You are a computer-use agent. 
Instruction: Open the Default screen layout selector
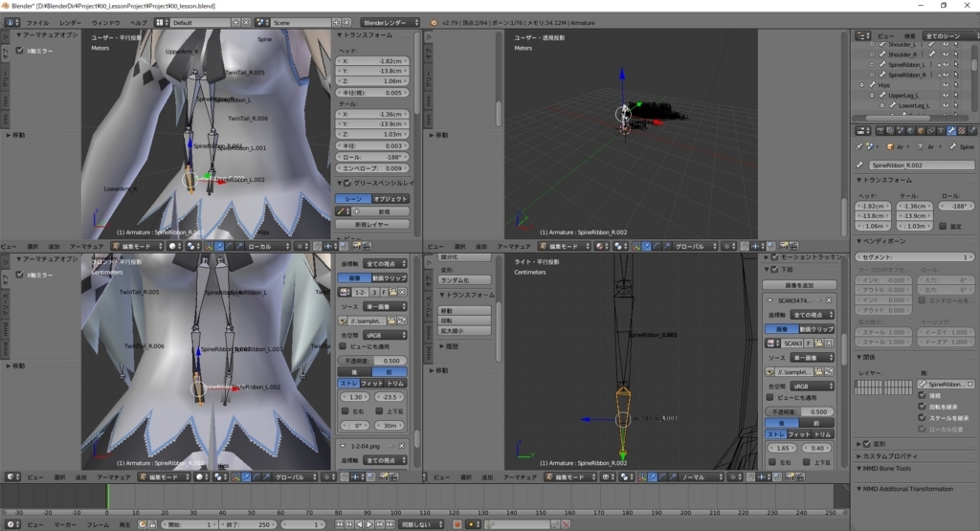point(199,23)
